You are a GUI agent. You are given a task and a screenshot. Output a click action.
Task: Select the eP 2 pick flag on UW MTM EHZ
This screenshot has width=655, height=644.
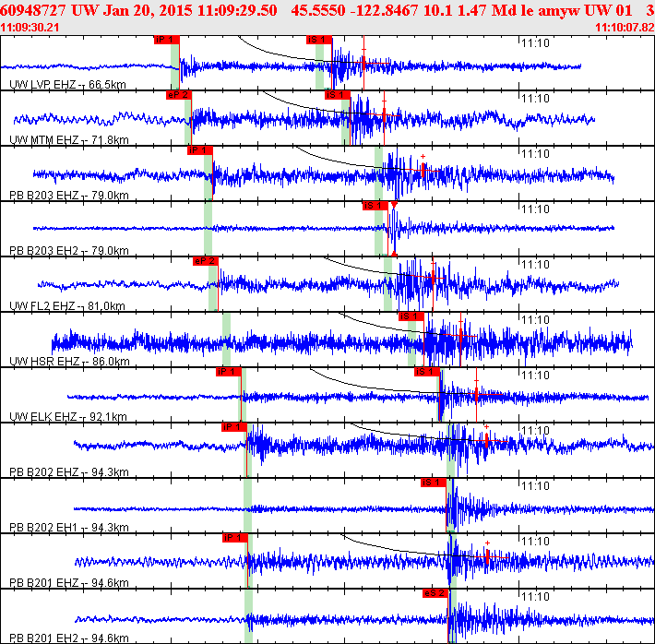(179, 95)
